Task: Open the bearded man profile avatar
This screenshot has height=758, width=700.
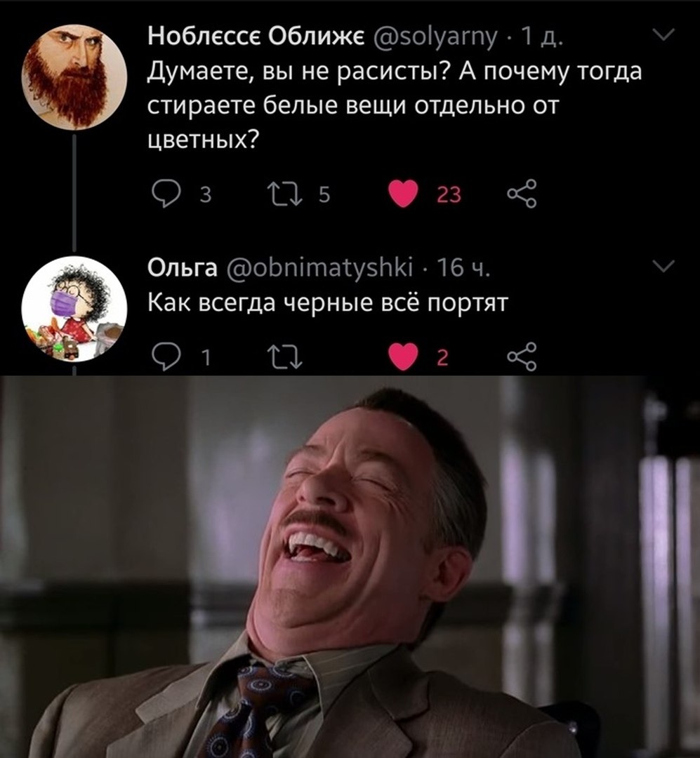Action: (74, 77)
